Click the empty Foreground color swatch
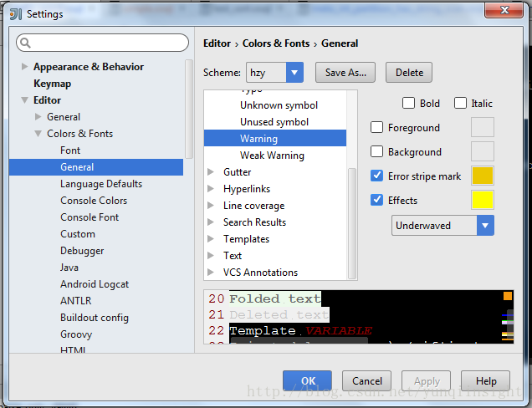 pos(483,127)
